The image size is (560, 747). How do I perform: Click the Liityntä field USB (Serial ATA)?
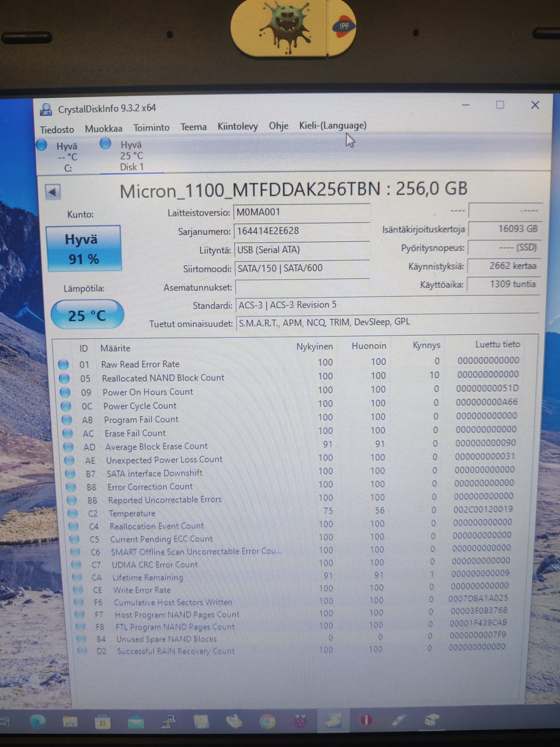(302, 250)
